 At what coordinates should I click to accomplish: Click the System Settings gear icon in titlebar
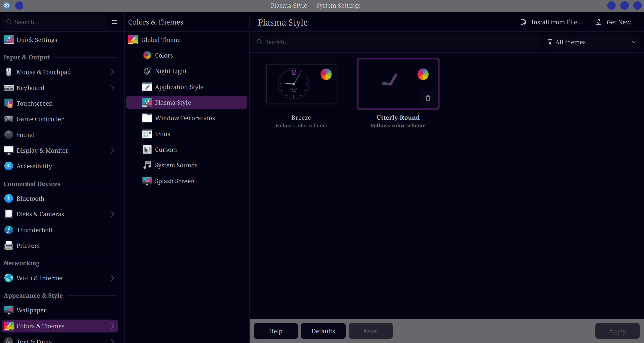coord(7,6)
